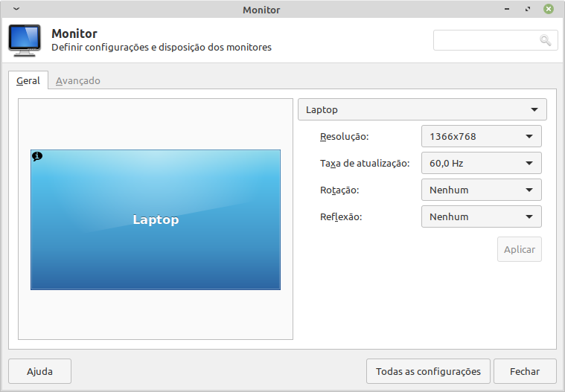
Task: Click the Monitor app icon in the header
Action: click(x=25, y=41)
